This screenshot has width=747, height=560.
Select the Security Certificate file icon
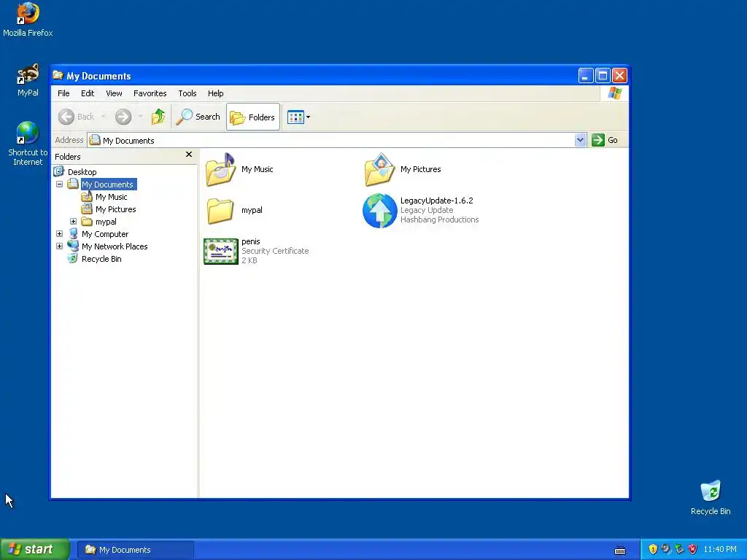(221, 251)
